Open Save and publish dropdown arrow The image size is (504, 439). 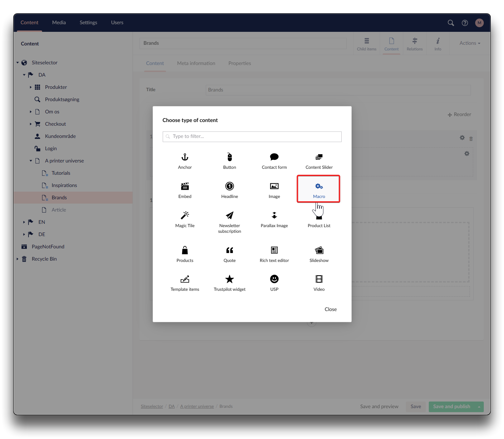pos(479,407)
